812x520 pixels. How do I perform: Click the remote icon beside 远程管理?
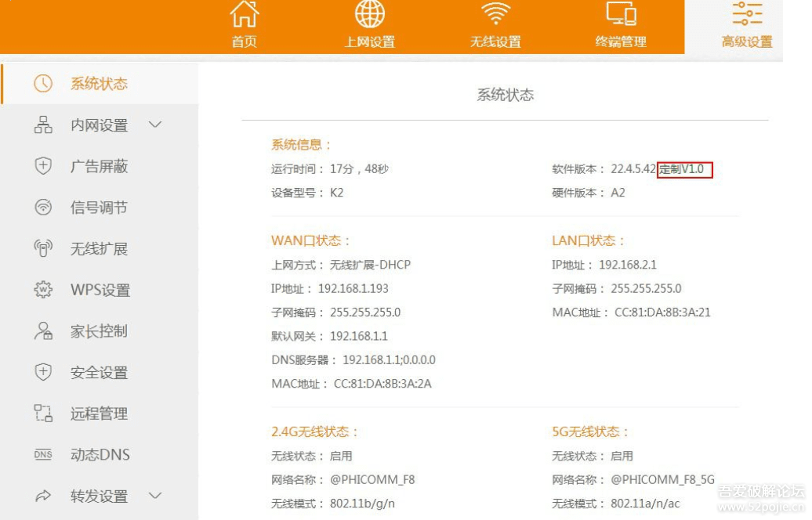[x=43, y=413]
